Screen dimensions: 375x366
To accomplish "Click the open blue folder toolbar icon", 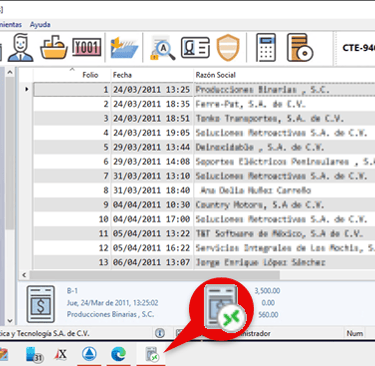I will 124,48.
